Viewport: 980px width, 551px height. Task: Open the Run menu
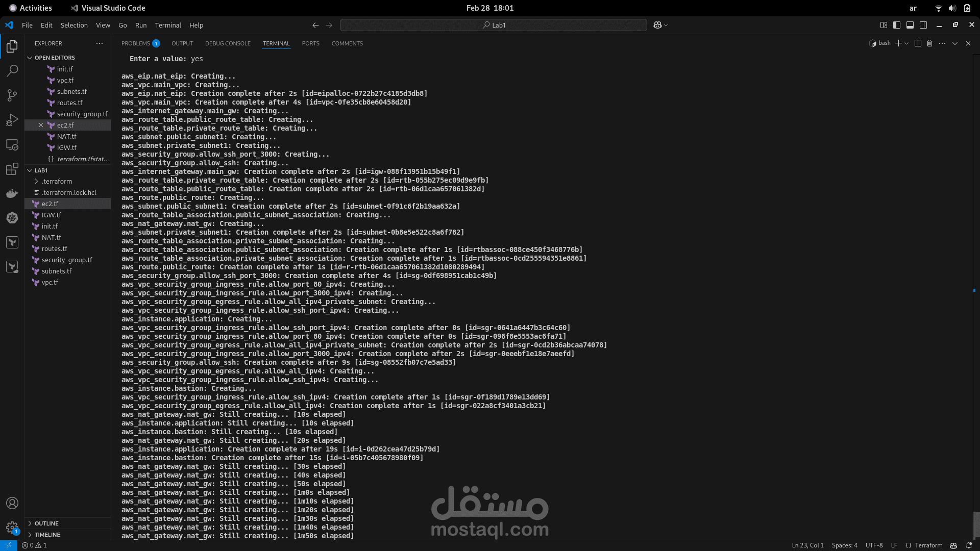141,25
